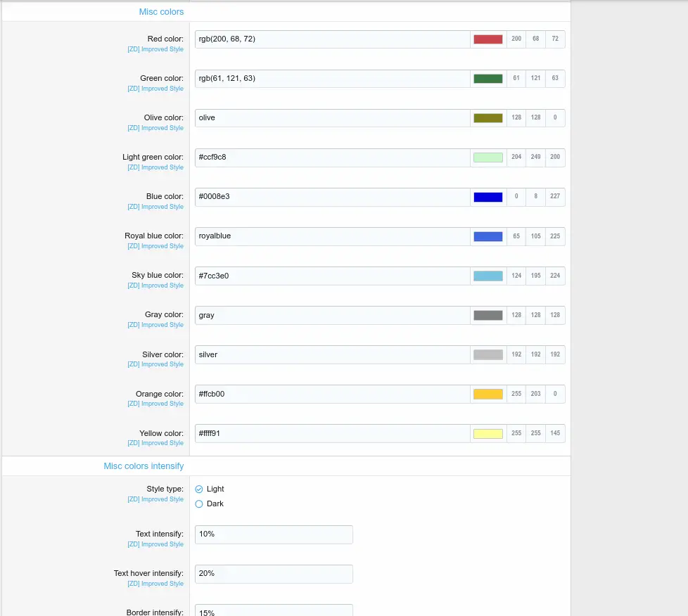688x616 pixels.
Task: Click the Misc colors intensify heading
Action: click(144, 466)
